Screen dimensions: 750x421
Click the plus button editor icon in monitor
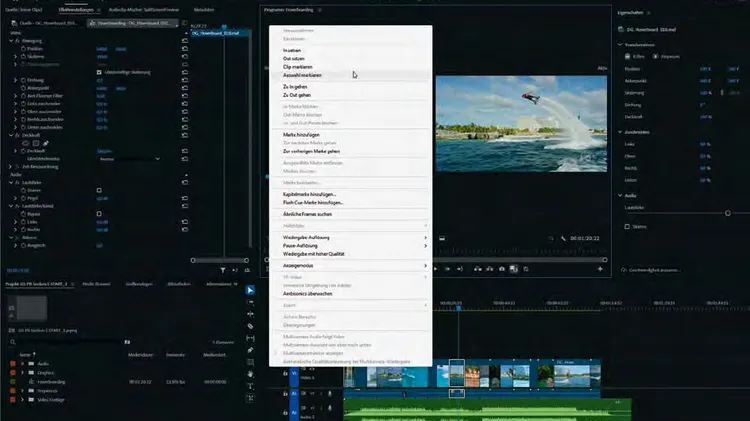(x=600, y=268)
